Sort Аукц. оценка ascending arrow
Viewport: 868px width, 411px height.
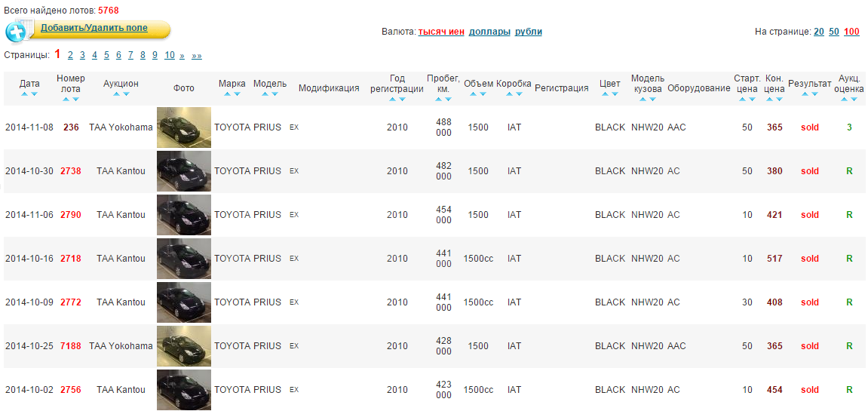click(844, 99)
